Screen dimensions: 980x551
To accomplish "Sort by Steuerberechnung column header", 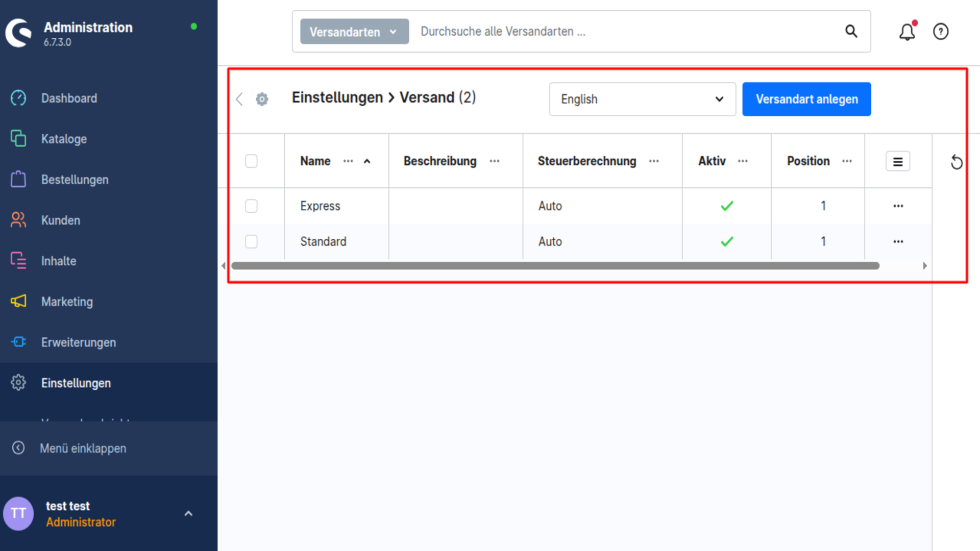I will coord(587,161).
